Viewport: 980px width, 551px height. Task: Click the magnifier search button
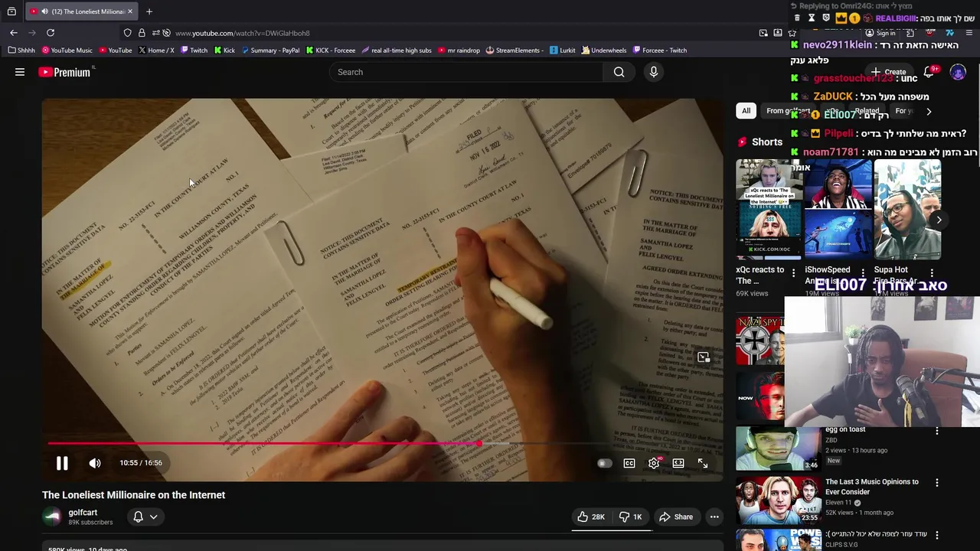pyautogui.click(x=619, y=72)
